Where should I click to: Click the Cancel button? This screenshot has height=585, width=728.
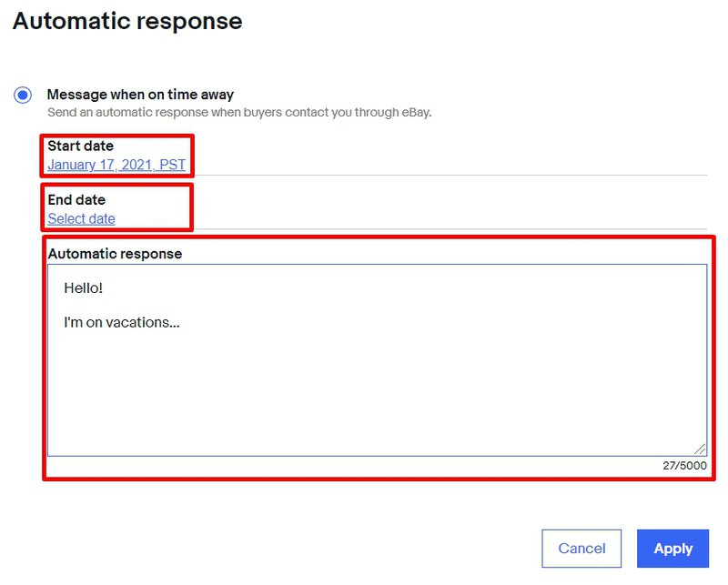581,549
